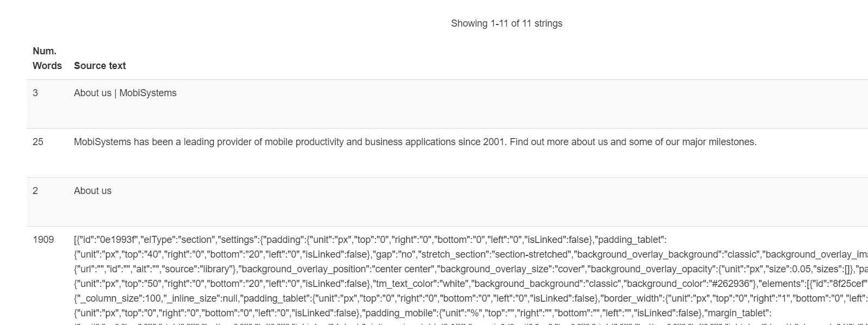868x325 pixels.
Task: Select the MobiSystems leading provider description text
Action: (415, 142)
